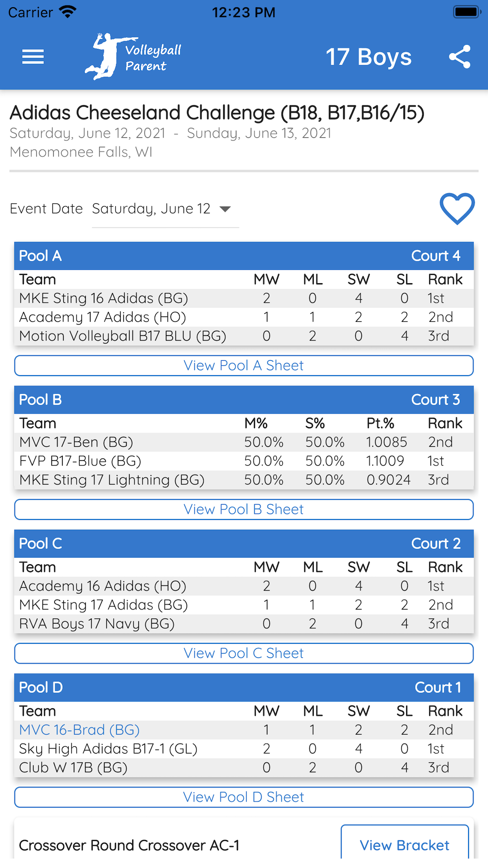Screen dimensions: 488x868
Task: Select Sky High Adidas B17-1 row
Action: click(x=244, y=749)
